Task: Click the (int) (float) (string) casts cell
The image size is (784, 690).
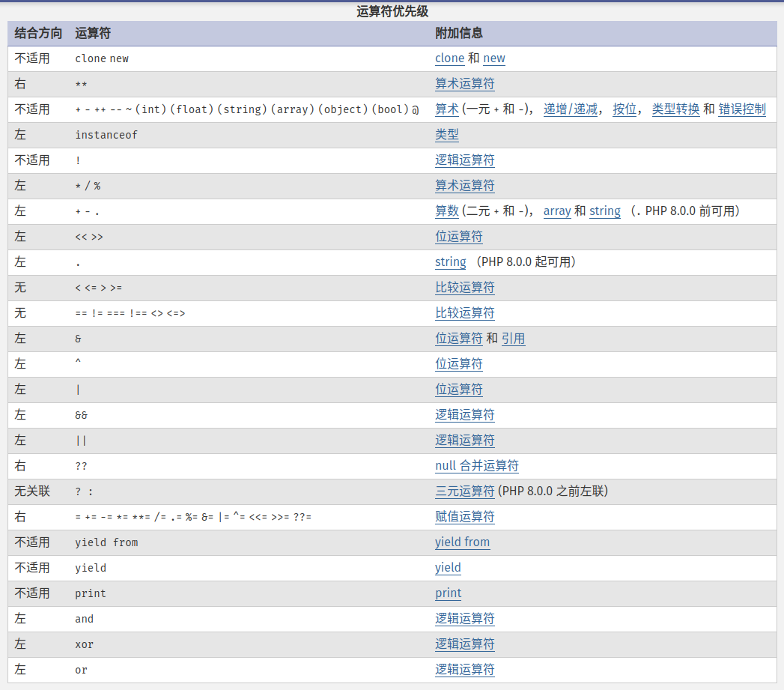Action: point(249,109)
